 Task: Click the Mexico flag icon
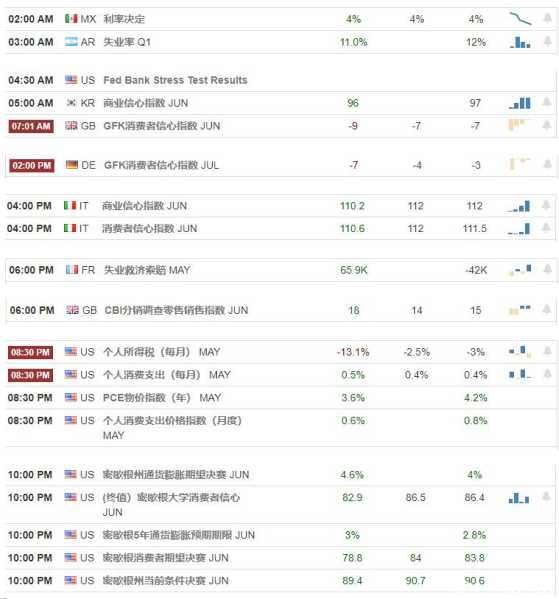pyautogui.click(x=71, y=19)
